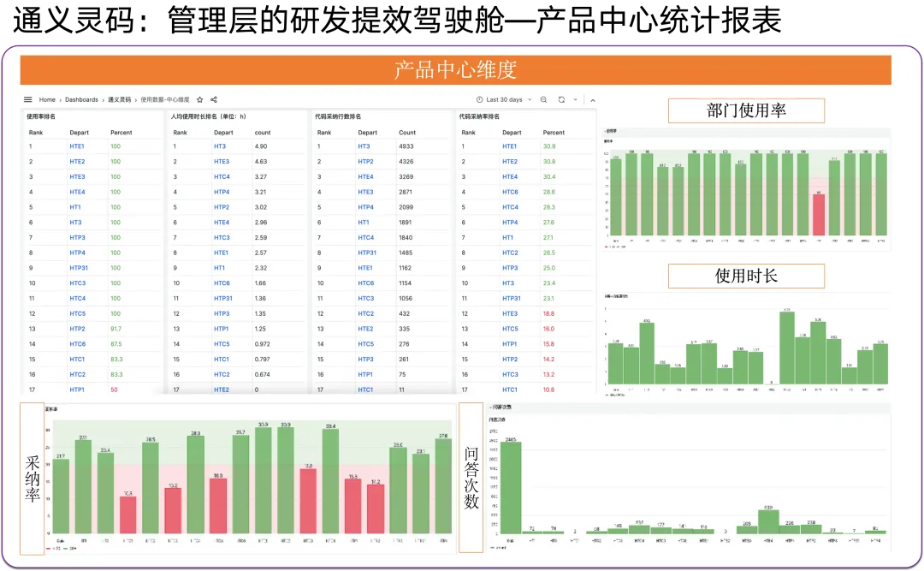The image size is (924, 571).
Task: Refresh the dashboard
Action: coord(561,99)
